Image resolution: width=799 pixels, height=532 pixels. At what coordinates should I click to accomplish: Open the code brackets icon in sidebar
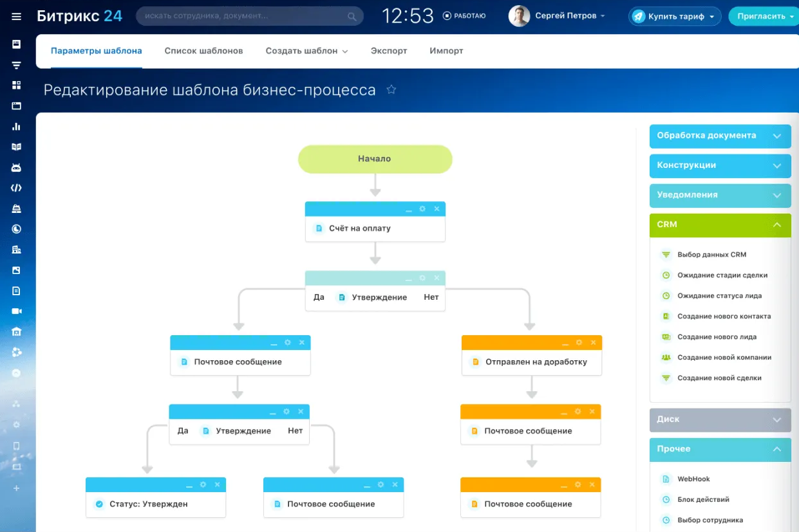coord(17,188)
